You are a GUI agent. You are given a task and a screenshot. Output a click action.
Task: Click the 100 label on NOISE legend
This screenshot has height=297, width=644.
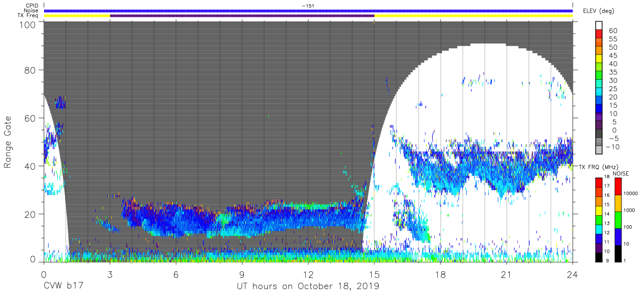pos(628,227)
